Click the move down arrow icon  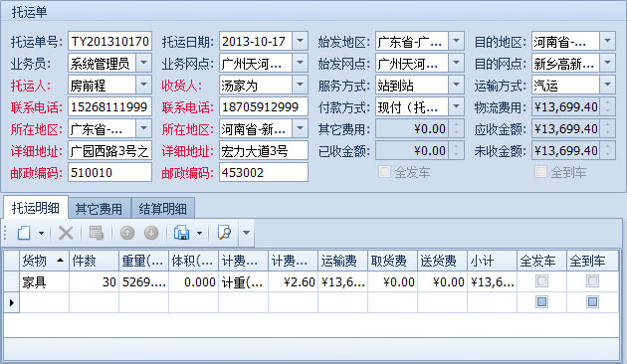click(151, 233)
